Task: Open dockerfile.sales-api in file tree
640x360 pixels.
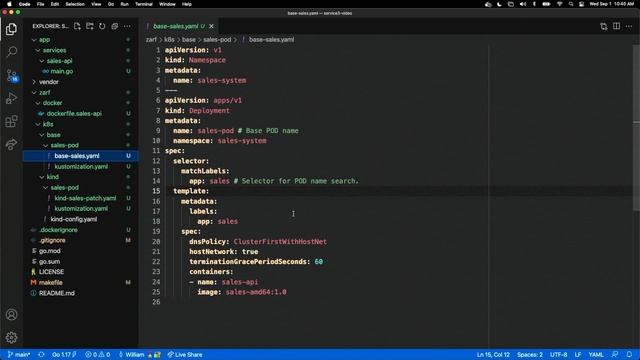Action: point(74,113)
